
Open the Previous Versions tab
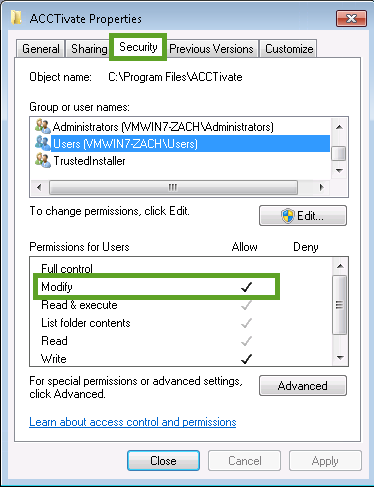tap(211, 49)
